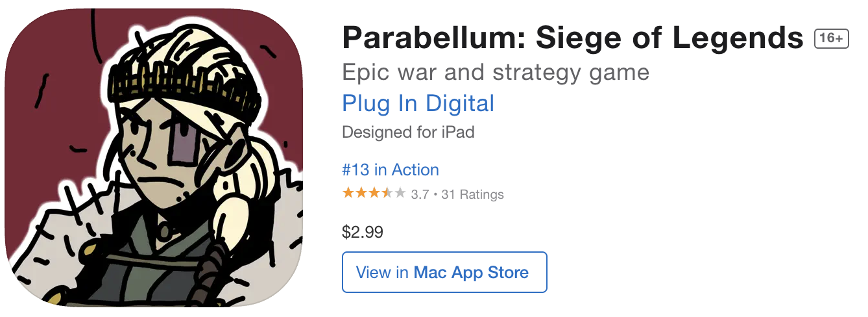Open the #13 in Action chart
The image size is (868, 317).
tap(391, 170)
